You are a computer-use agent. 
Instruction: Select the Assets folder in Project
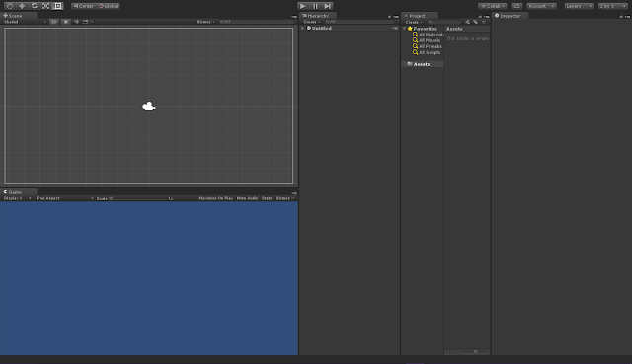click(423, 64)
